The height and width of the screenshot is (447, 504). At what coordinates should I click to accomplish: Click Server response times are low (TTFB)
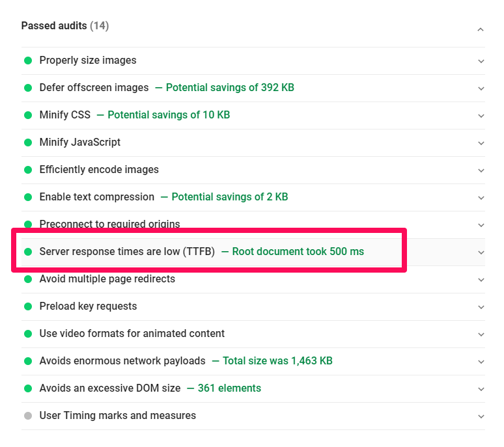pyautogui.click(x=127, y=251)
